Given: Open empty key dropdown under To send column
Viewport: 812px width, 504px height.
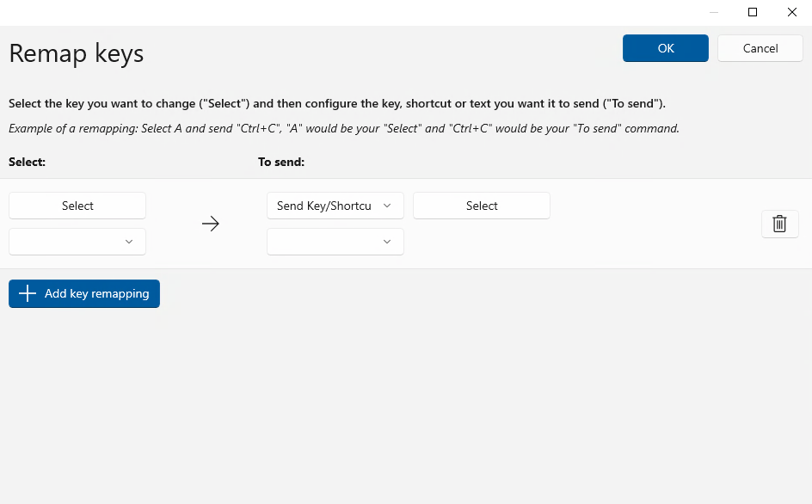Looking at the screenshot, I should tap(335, 242).
